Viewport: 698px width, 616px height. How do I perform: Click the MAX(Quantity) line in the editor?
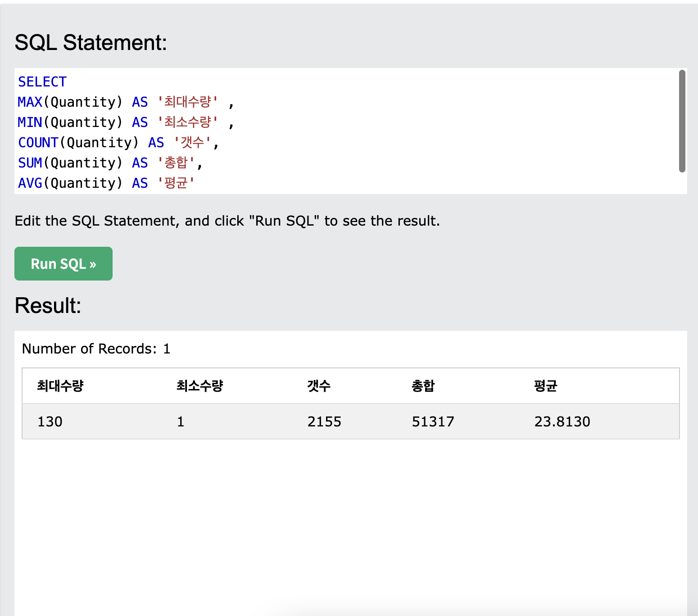click(126, 102)
